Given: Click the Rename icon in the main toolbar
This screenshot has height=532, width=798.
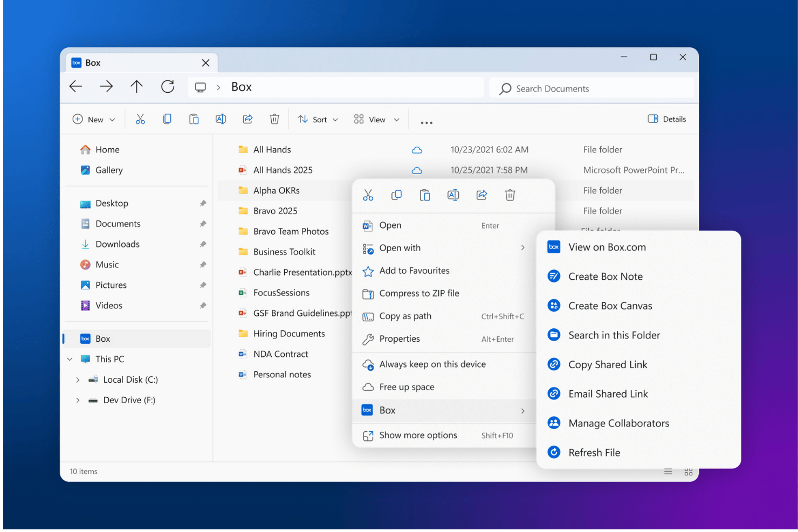Looking at the screenshot, I should coord(221,119).
